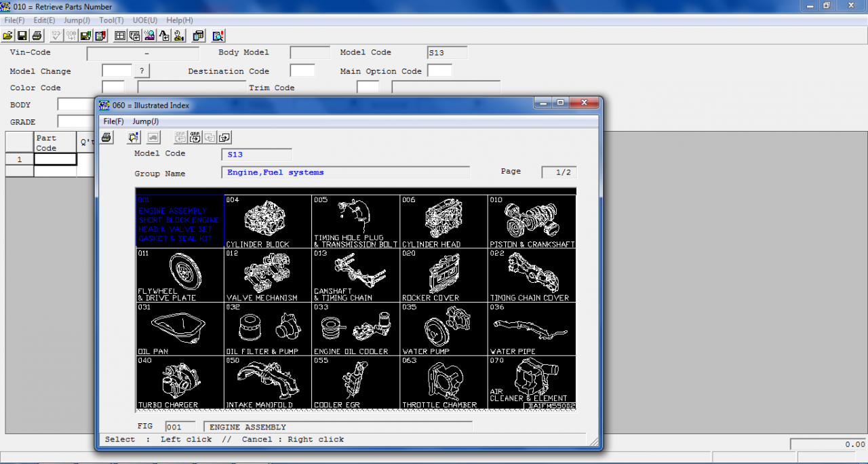Click the Destination Code input field
Screen dimensions: 868x464
(302, 71)
